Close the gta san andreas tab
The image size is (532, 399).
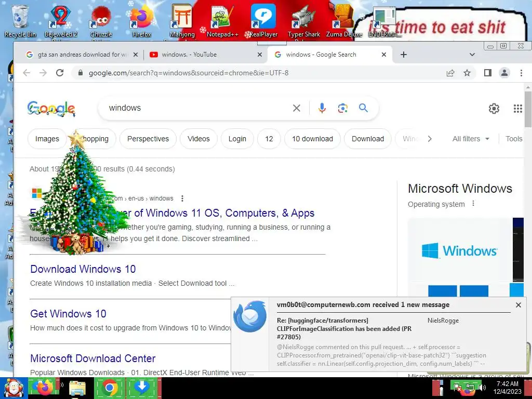[136, 54]
